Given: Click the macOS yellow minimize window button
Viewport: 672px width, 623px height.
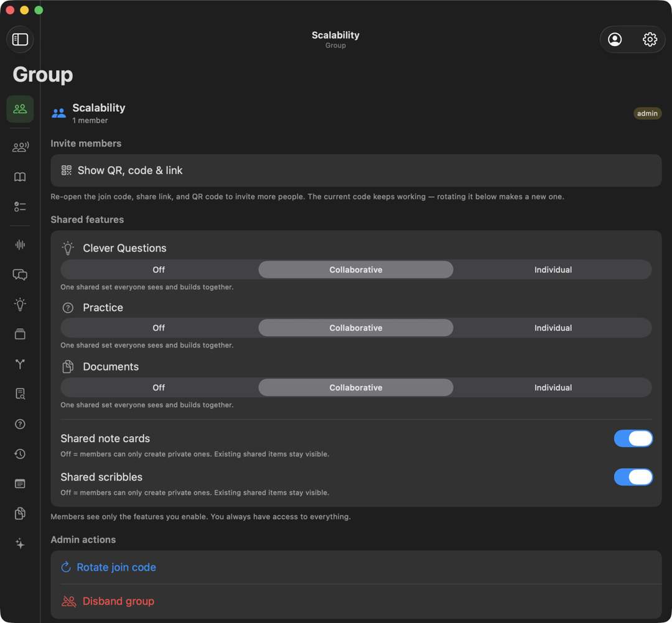Looking at the screenshot, I should pyautogui.click(x=24, y=11).
